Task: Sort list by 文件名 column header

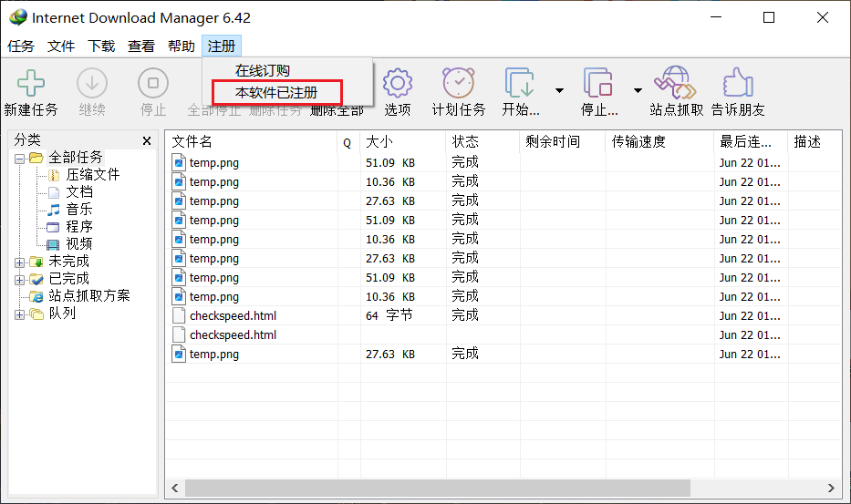Action: tap(251, 142)
